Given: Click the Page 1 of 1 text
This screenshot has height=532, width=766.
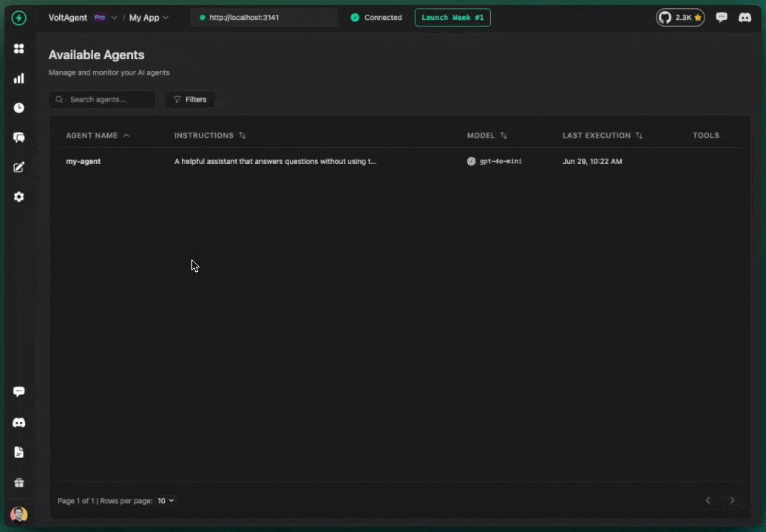Looking at the screenshot, I should click(76, 501).
